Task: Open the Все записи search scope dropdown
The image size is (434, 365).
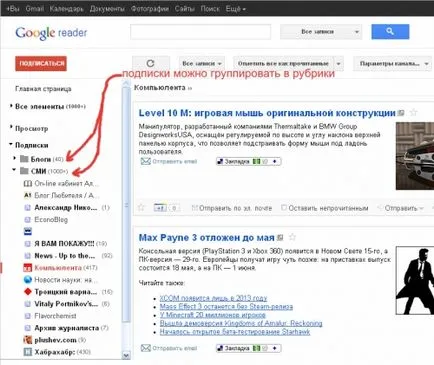Action: [x=321, y=32]
